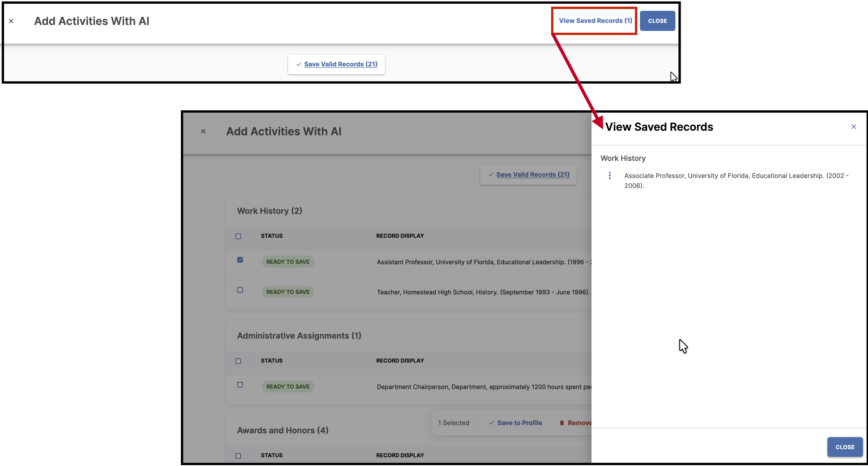Toggle select-all checkbox in Work History header
This screenshot has height=466, width=868.
tap(238, 236)
